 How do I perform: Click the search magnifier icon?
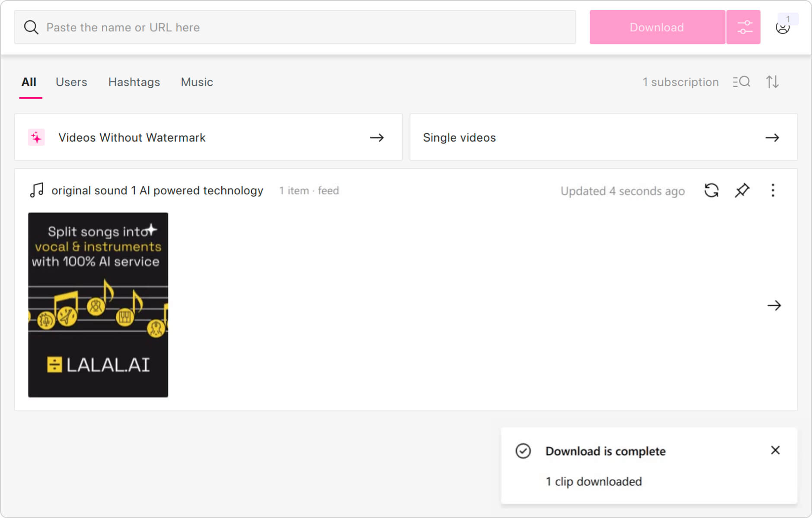tap(31, 27)
